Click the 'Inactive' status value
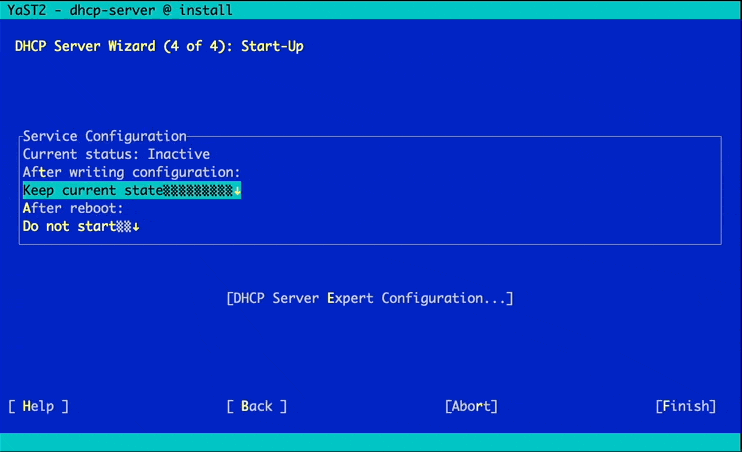 pyautogui.click(x=179, y=154)
